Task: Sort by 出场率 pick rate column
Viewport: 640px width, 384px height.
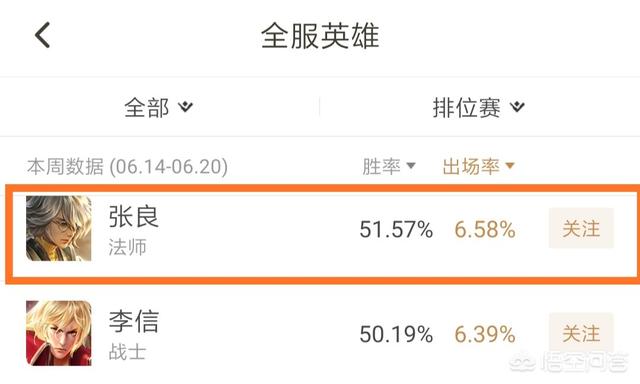Action: 478,166
